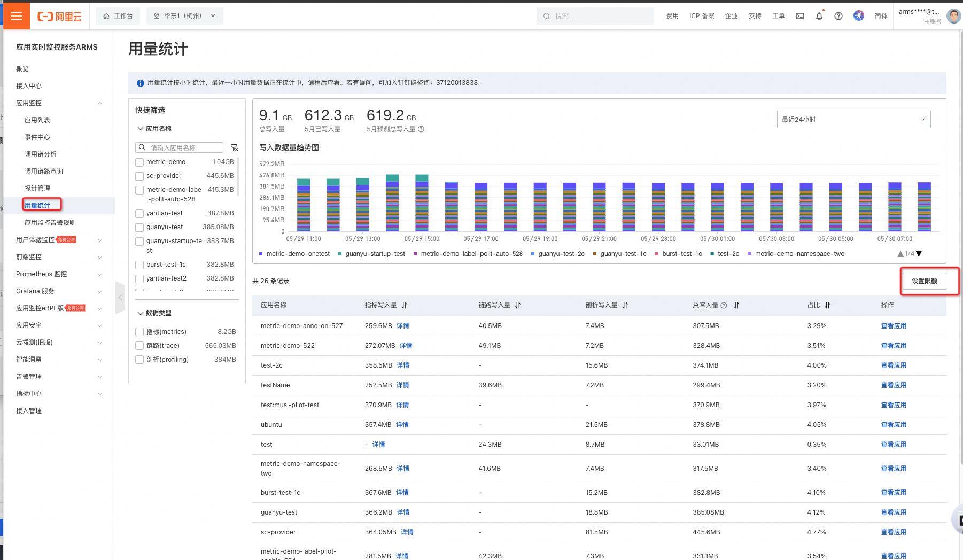963x560 pixels.
Task: Sort by 链路写入量 column
Action: pos(518,305)
